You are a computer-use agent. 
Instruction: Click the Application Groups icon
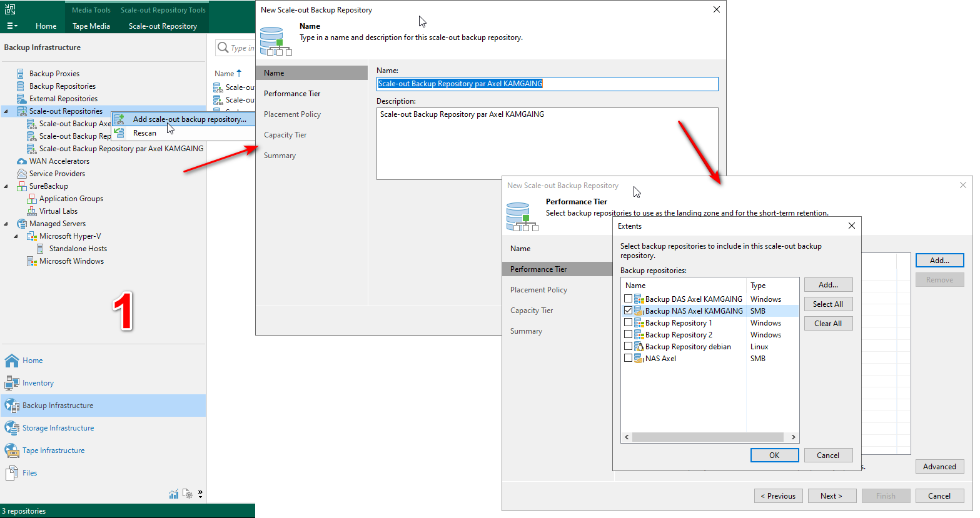click(x=32, y=199)
